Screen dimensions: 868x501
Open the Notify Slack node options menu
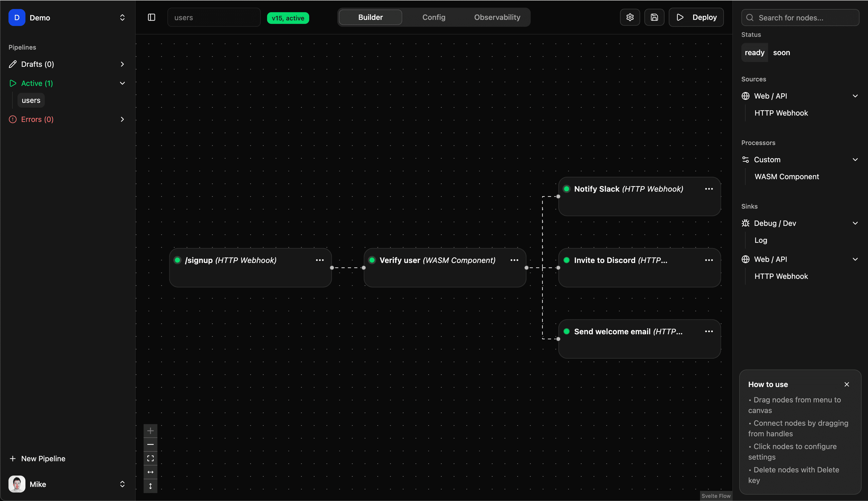[709, 188]
